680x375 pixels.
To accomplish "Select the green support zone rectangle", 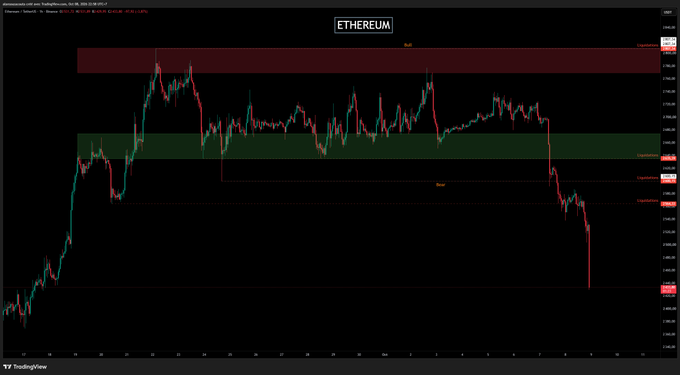I will [x=369, y=146].
